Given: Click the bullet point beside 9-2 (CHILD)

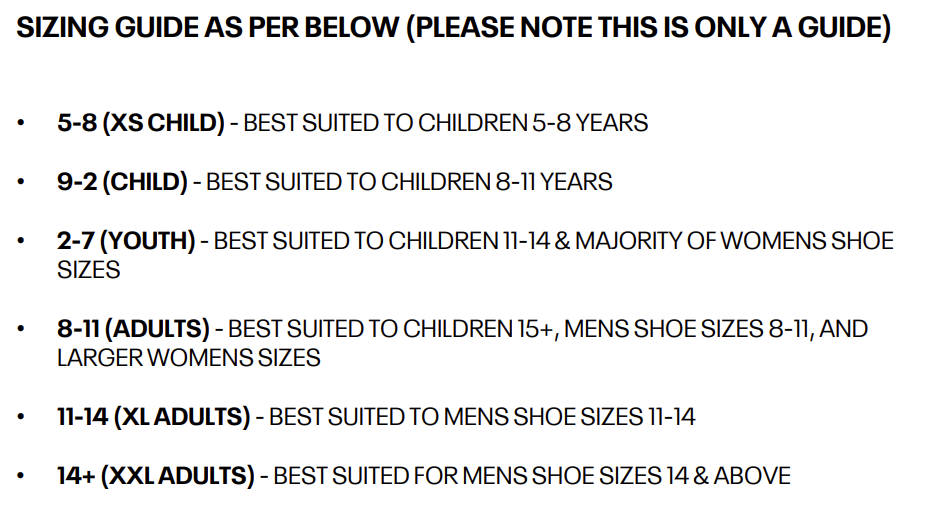Looking at the screenshot, I should point(22,183).
